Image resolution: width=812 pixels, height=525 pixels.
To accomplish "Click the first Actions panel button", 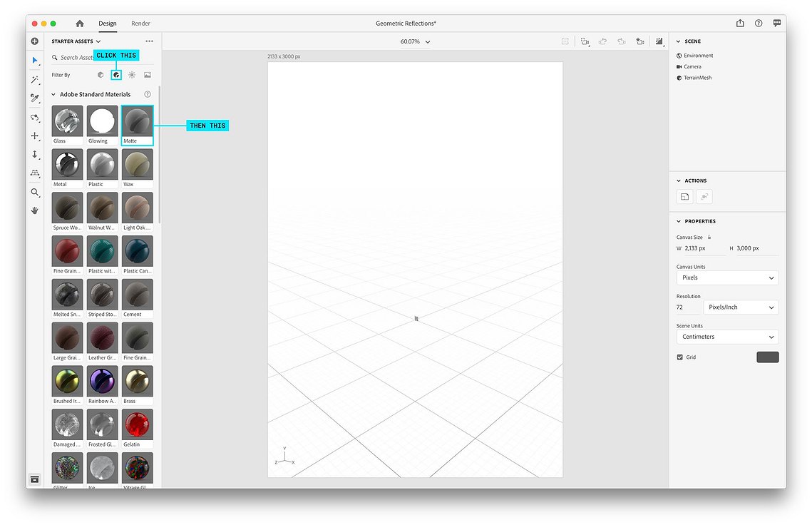I will point(685,196).
